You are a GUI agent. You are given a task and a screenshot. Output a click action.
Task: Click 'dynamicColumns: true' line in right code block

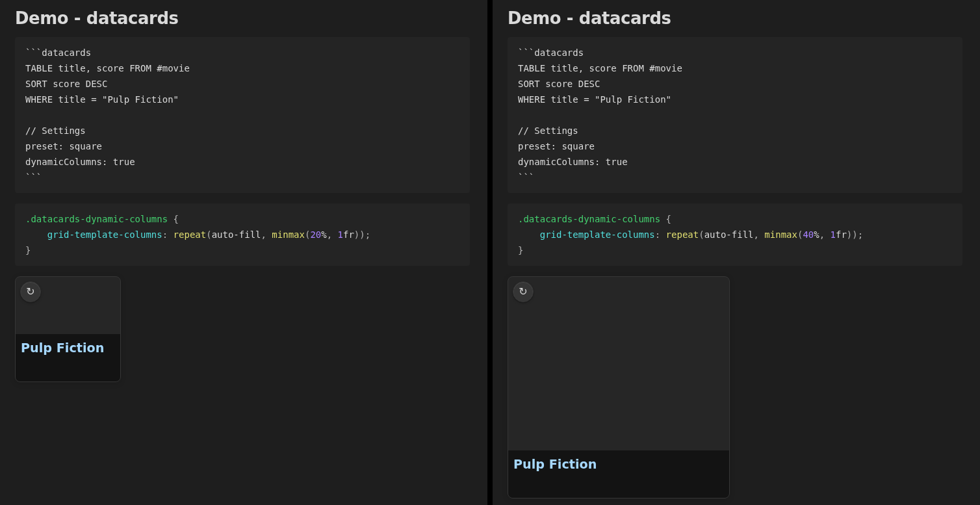point(573,162)
